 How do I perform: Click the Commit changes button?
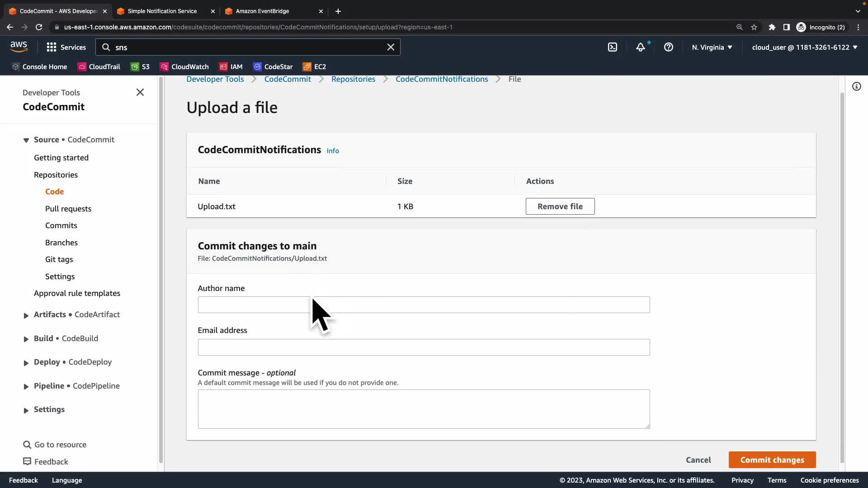(x=772, y=460)
